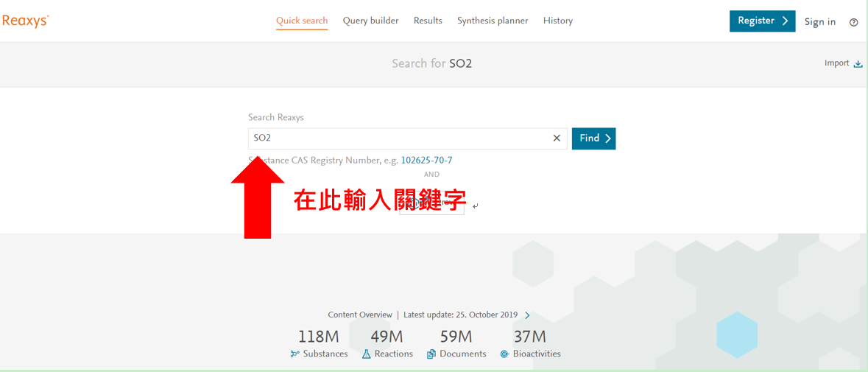Click the Bioactivities target icon

click(x=504, y=354)
